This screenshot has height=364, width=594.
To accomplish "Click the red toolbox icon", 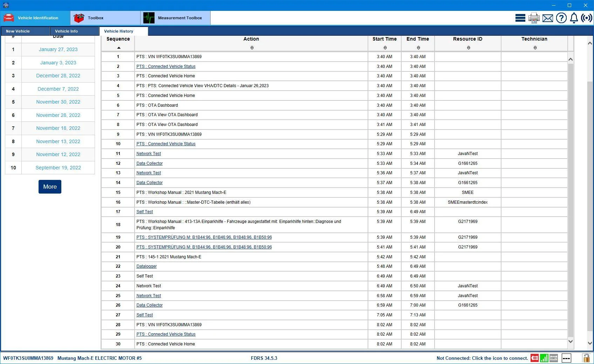I will coord(79,18).
